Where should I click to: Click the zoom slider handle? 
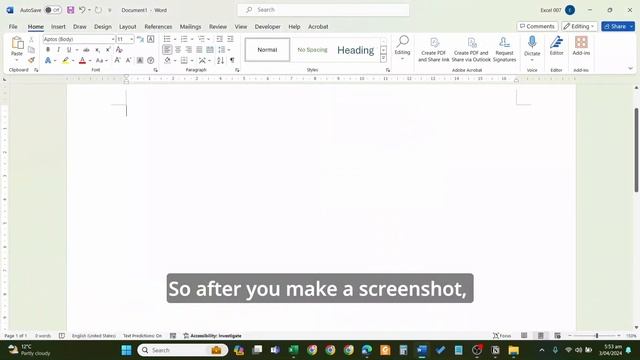(597, 336)
